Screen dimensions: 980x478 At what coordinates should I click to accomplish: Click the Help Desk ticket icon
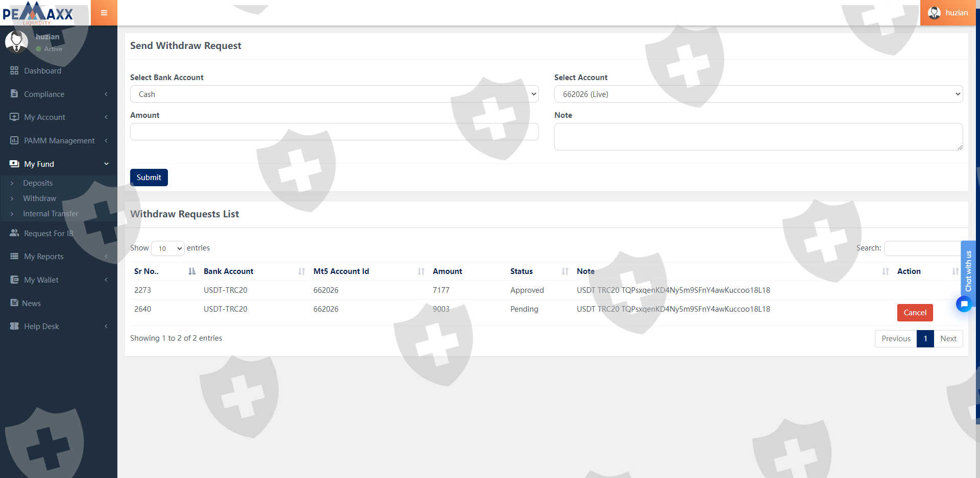point(14,326)
